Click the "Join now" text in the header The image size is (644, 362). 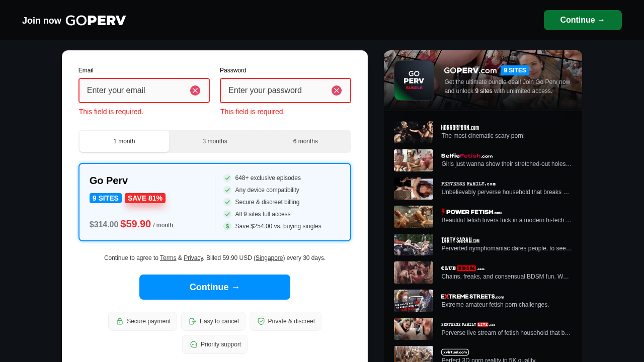click(x=42, y=21)
